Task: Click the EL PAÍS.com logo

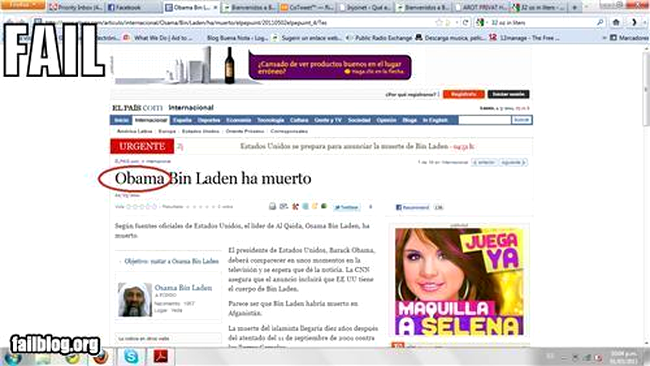Action: click(137, 108)
